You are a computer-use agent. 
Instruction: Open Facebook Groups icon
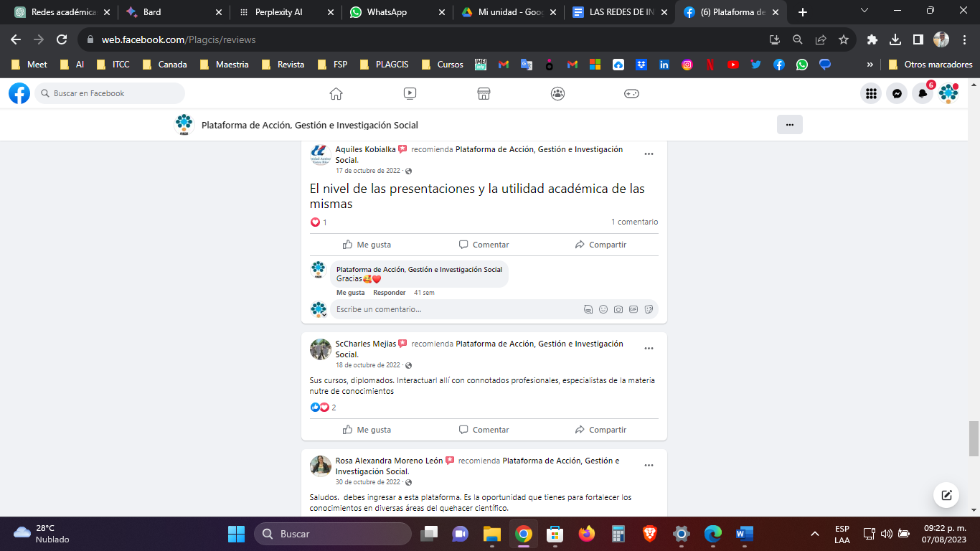click(557, 93)
